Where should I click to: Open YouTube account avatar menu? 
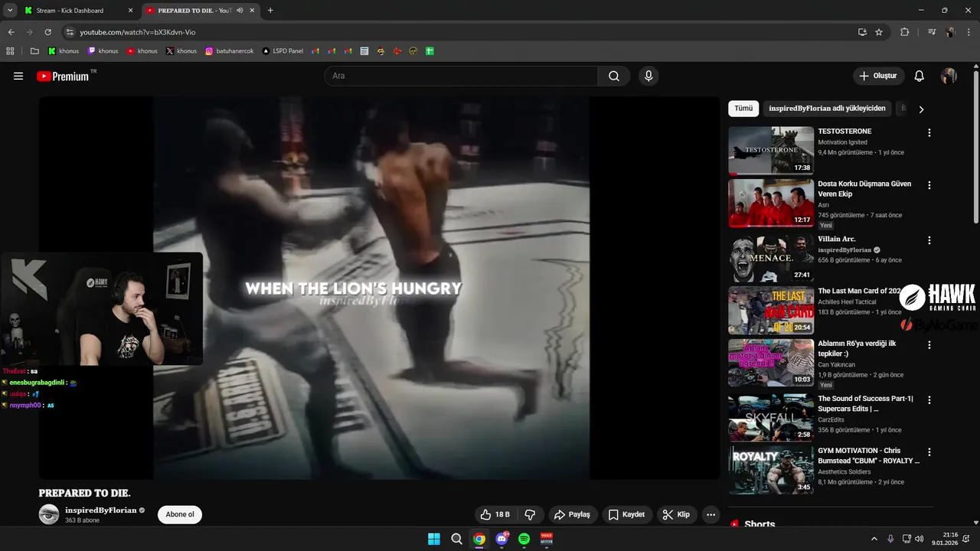(x=949, y=76)
